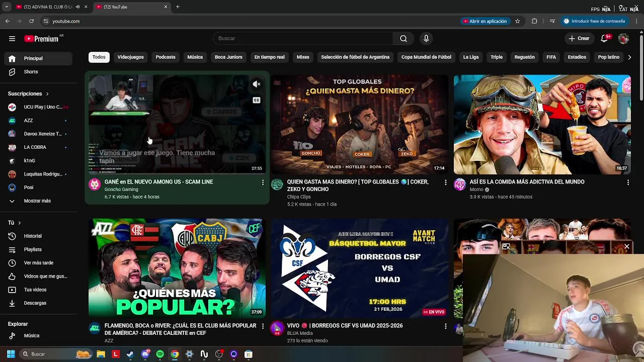Viewport: 644px width, 362px height.
Task: Click the YouTube Premium logo
Action: coord(41,39)
